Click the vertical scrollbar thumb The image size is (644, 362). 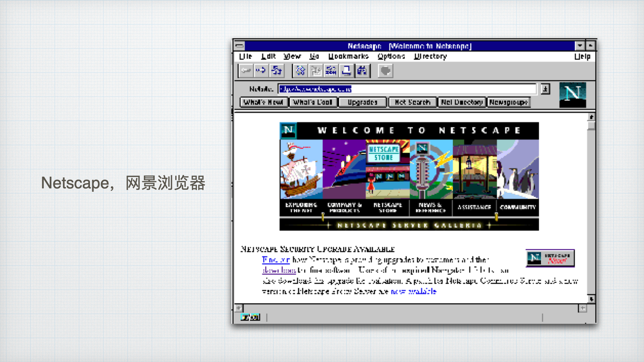tap(591, 126)
